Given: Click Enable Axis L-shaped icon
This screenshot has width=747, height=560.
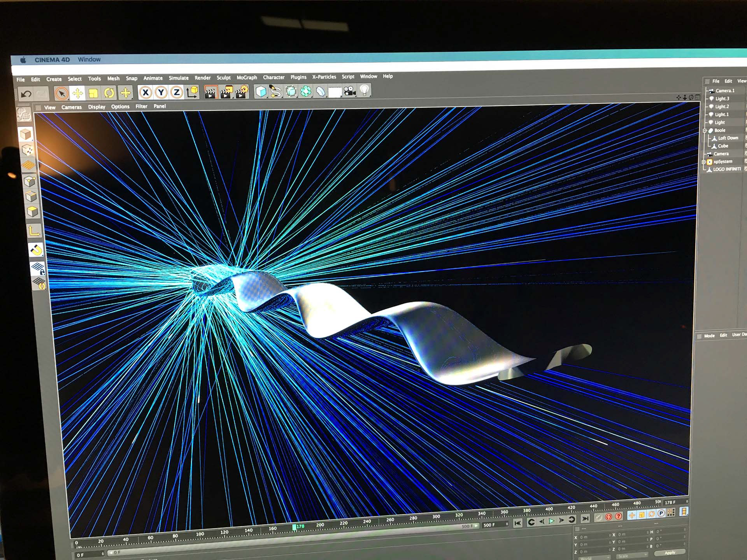Looking at the screenshot, I should click(34, 231).
